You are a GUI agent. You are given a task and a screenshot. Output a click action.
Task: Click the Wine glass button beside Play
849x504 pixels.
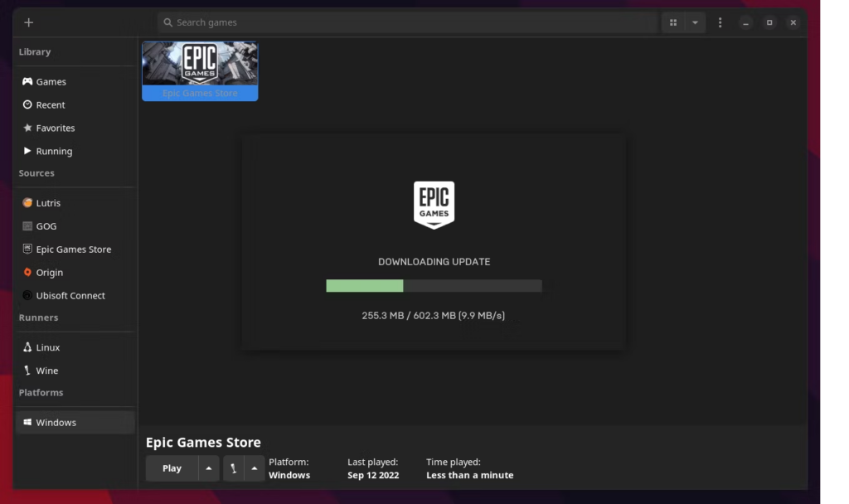[x=233, y=468]
